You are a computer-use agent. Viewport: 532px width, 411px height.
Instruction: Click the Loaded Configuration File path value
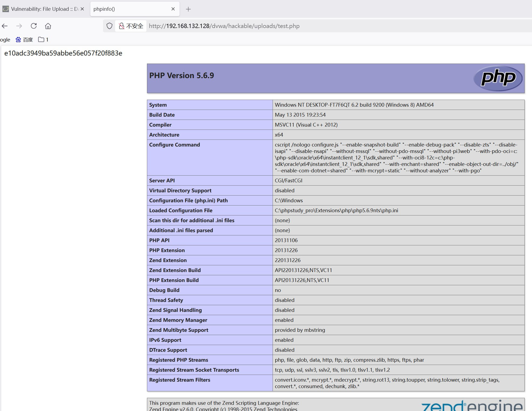click(x=336, y=210)
